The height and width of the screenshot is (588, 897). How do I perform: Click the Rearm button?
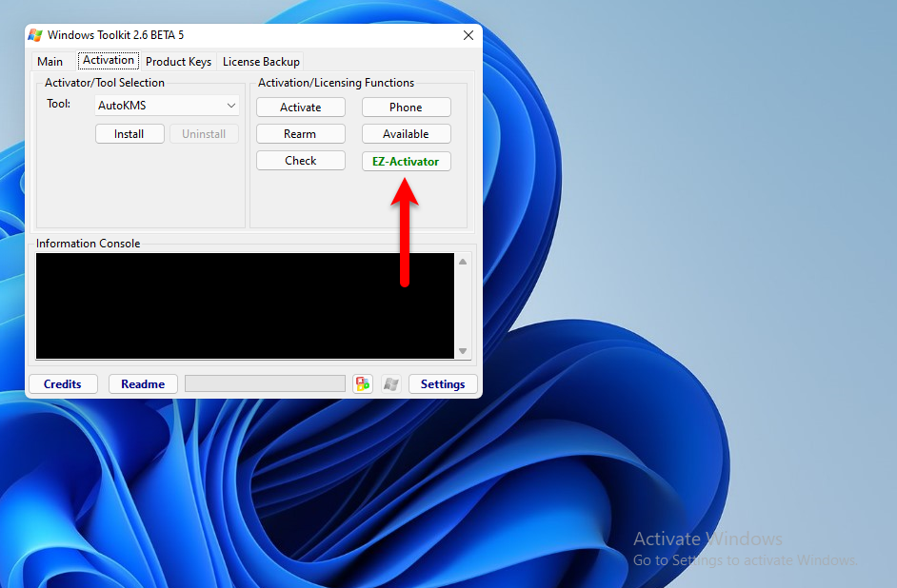(x=300, y=134)
